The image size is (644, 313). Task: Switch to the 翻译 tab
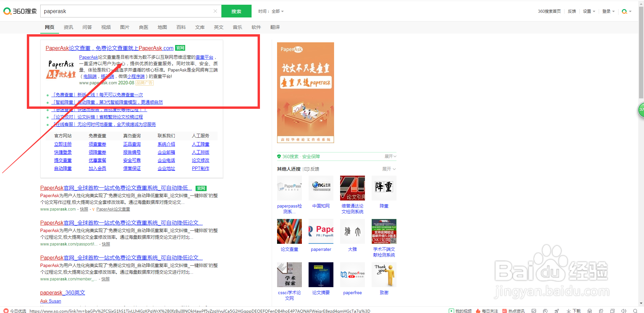pos(275,27)
